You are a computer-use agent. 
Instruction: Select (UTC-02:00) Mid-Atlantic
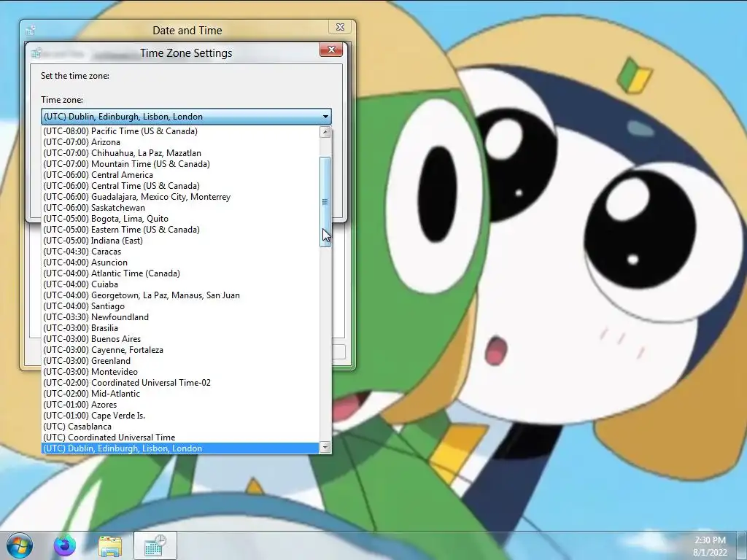point(180,394)
